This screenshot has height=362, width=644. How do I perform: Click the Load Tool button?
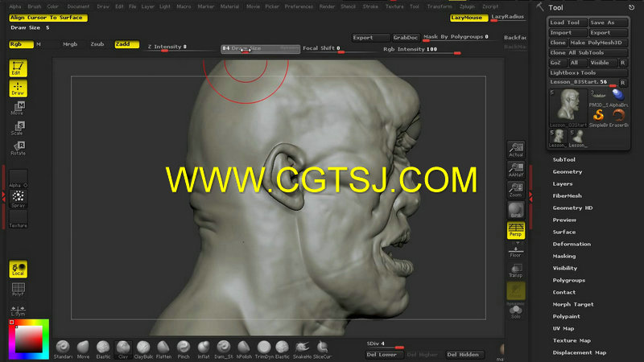pos(568,23)
